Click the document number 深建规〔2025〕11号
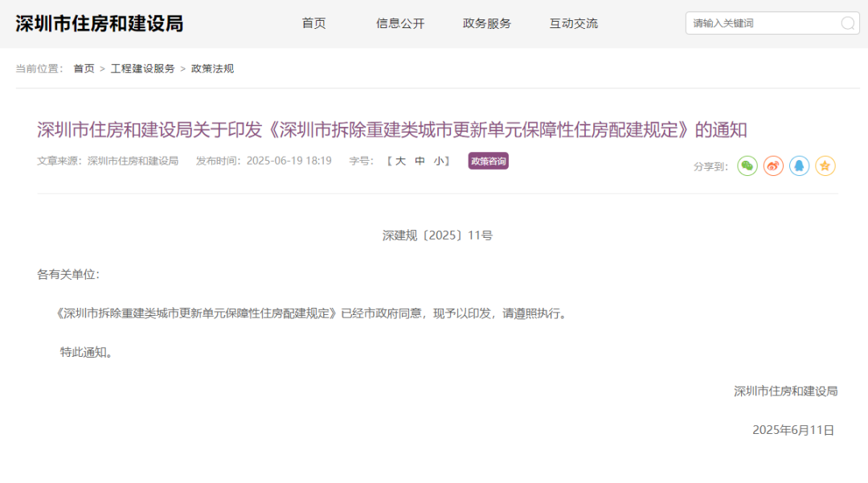The width and height of the screenshot is (868, 483). [437, 235]
